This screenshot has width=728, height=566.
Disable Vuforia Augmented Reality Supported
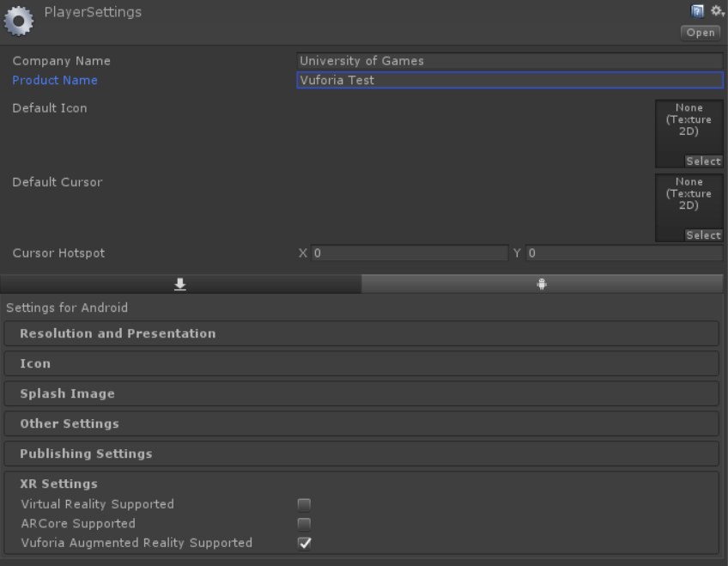click(x=304, y=544)
